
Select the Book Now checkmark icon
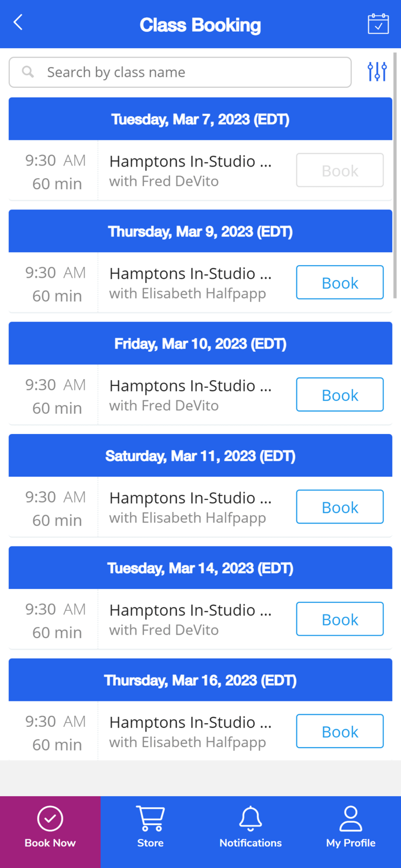point(50,819)
